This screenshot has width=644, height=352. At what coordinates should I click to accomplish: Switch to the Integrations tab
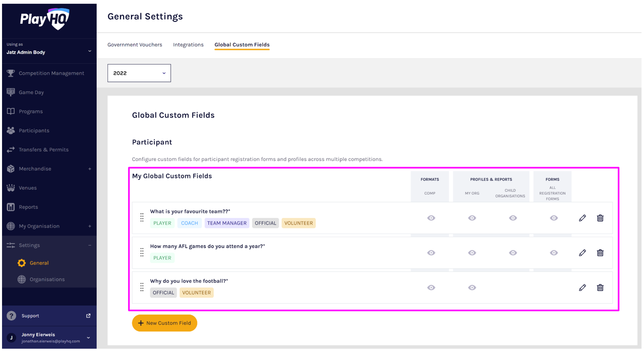click(188, 45)
